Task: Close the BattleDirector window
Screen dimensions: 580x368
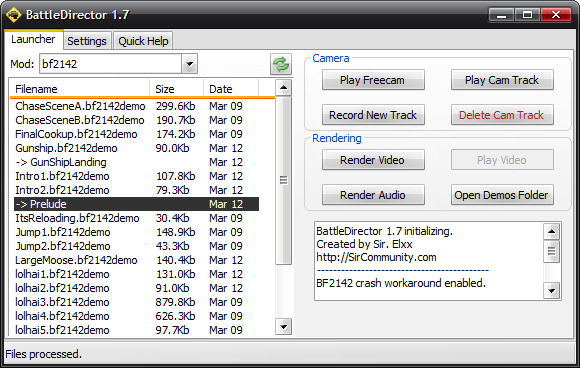Action: click(x=556, y=15)
